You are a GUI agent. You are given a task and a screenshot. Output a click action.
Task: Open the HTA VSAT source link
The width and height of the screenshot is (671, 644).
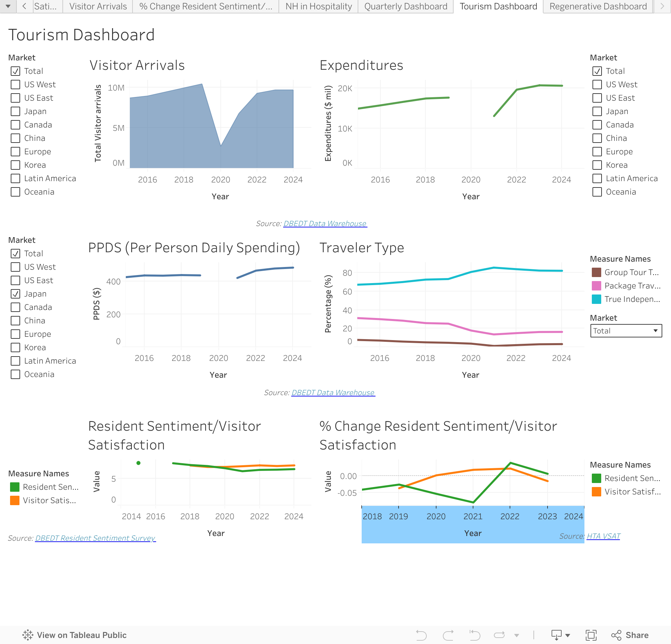(603, 536)
